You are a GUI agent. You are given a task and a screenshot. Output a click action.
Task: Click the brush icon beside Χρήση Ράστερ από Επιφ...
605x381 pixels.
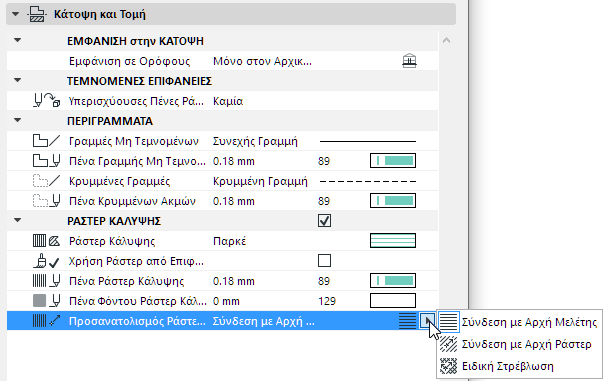(46, 261)
